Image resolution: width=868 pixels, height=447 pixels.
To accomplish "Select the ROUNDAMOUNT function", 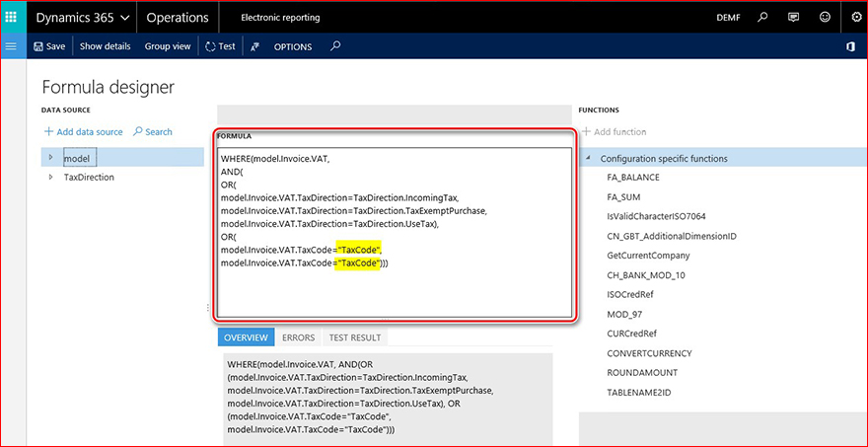I will tap(642, 373).
